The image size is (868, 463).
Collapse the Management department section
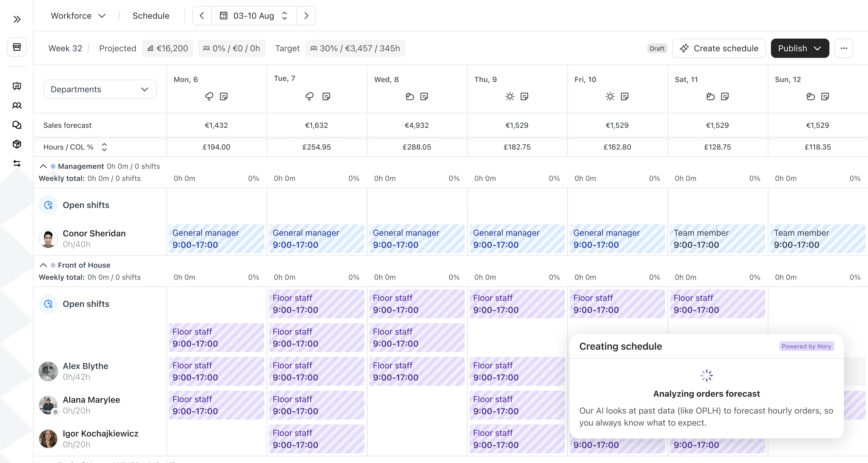43,166
